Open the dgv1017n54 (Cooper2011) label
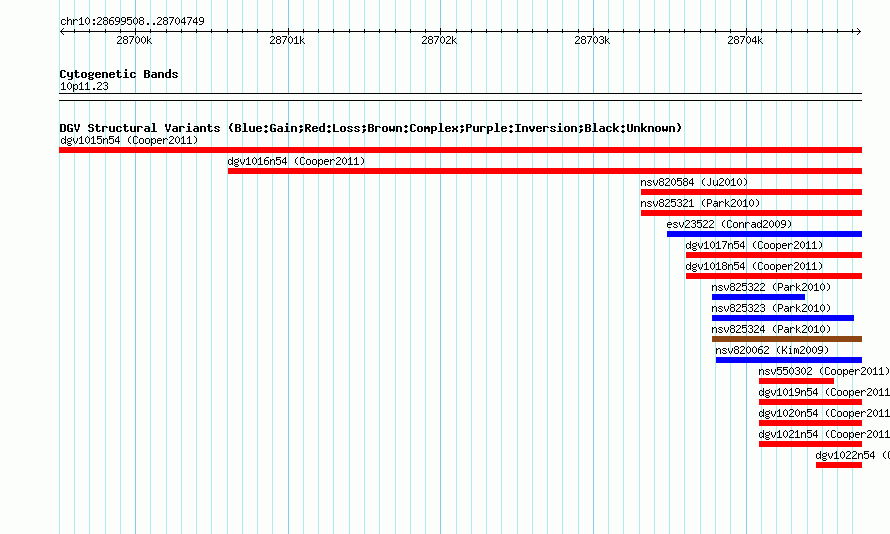Screen dimensions: 890x534 click(x=754, y=245)
